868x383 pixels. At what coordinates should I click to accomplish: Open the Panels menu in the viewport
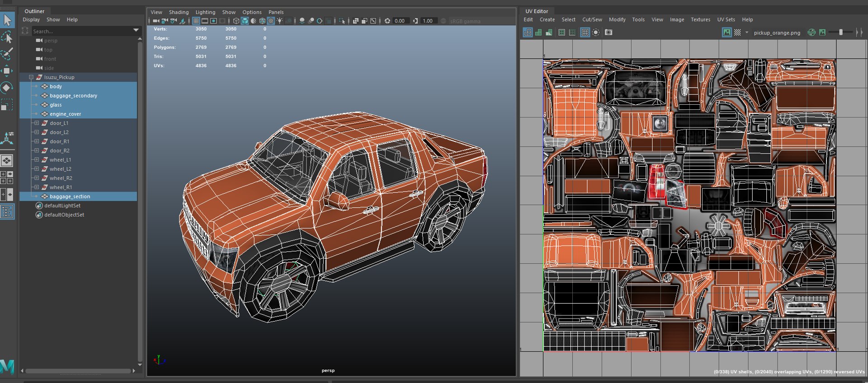(276, 12)
